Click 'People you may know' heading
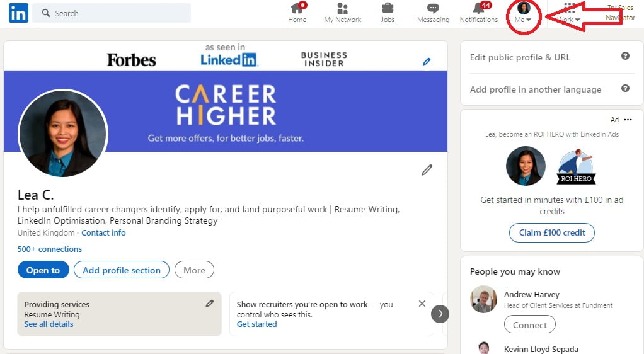The width and height of the screenshot is (644, 354). 515,272
